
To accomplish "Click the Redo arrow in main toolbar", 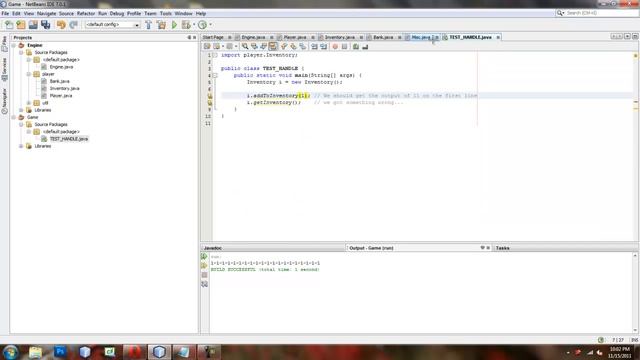I will [73, 25].
